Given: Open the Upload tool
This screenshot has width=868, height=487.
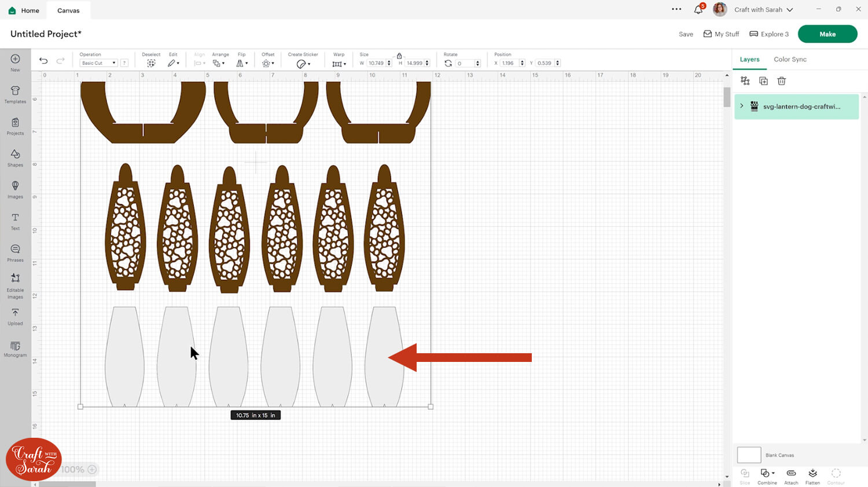Looking at the screenshot, I should pyautogui.click(x=15, y=316).
